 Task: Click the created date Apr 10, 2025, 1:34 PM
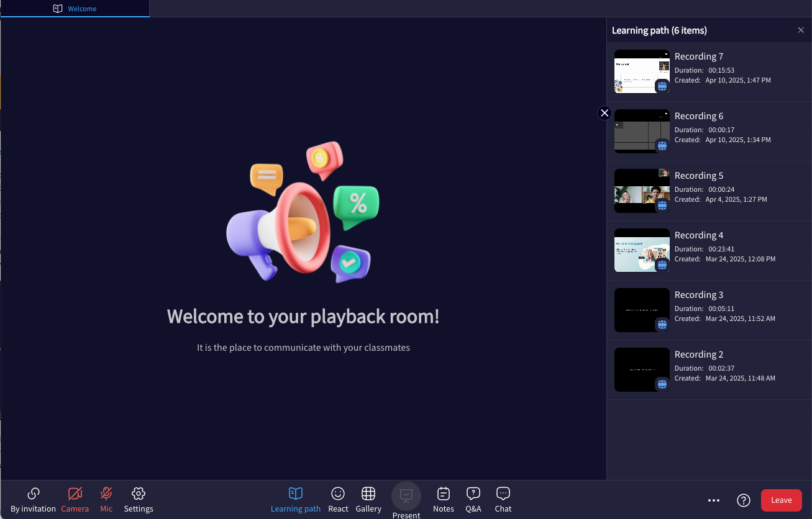pos(738,140)
